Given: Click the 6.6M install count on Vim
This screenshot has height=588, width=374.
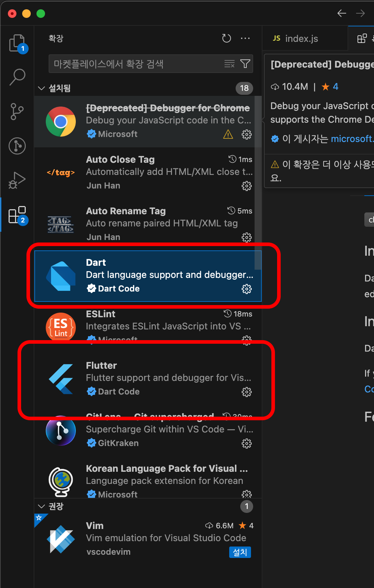Looking at the screenshot, I should point(220,526).
